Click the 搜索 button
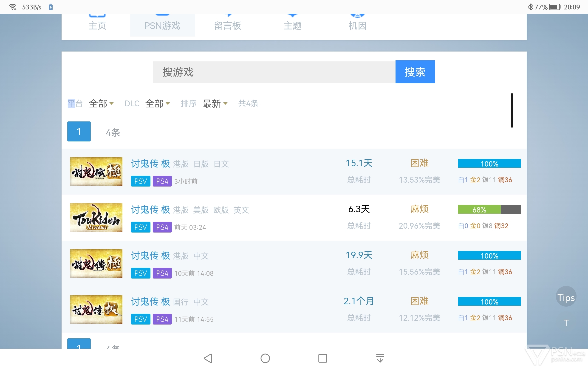Image resolution: width=588 pixels, height=368 pixels. (x=415, y=72)
